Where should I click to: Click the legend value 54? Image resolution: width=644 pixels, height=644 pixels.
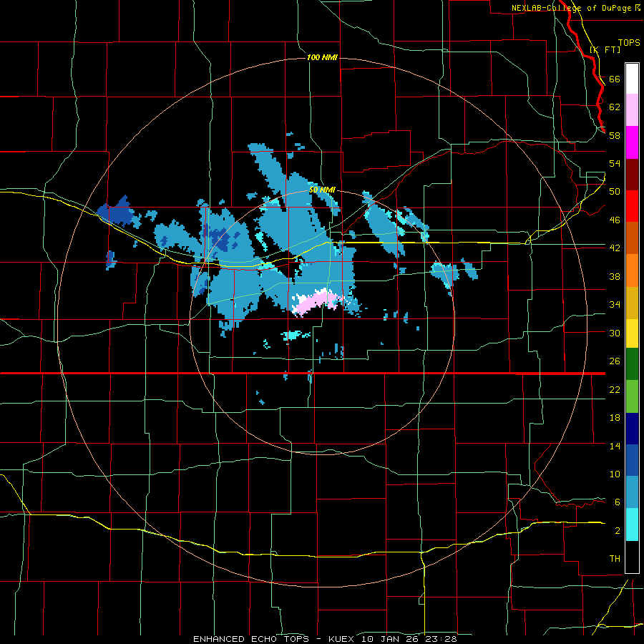[615, 163]
